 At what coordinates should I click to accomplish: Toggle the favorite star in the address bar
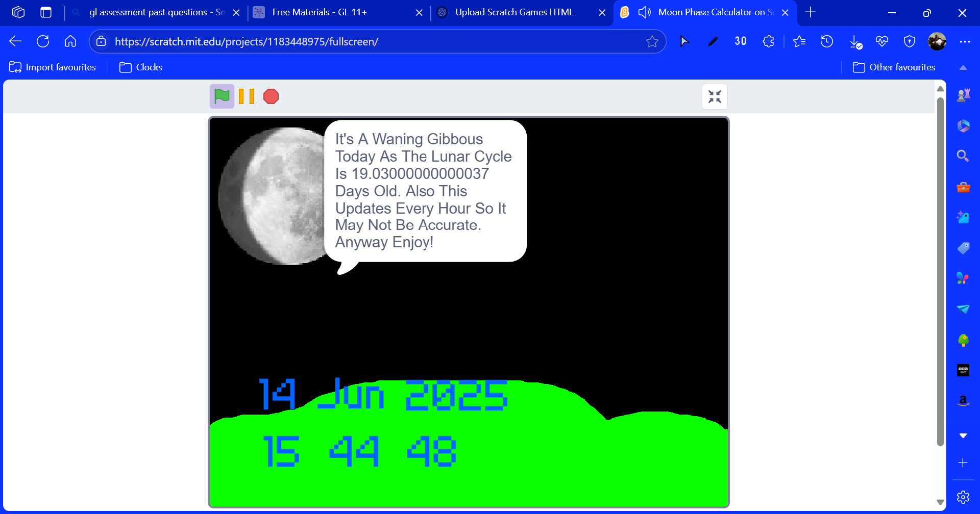coord(652,41)
